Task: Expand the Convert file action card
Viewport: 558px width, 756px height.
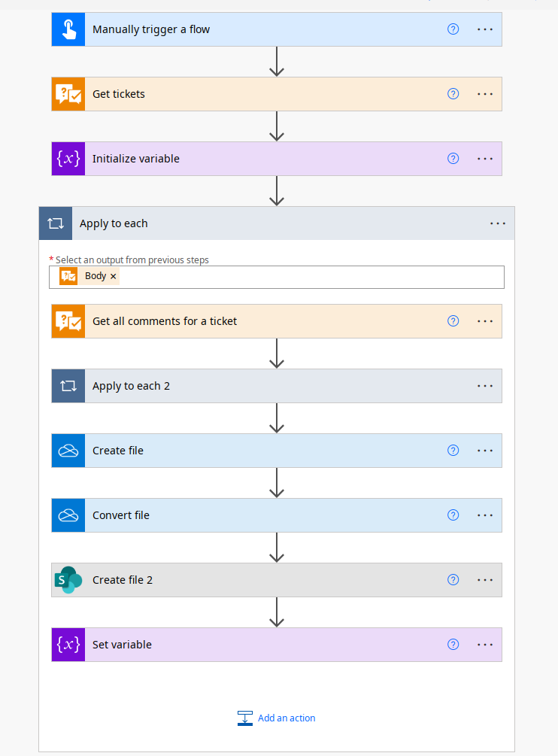Action: 263,515
